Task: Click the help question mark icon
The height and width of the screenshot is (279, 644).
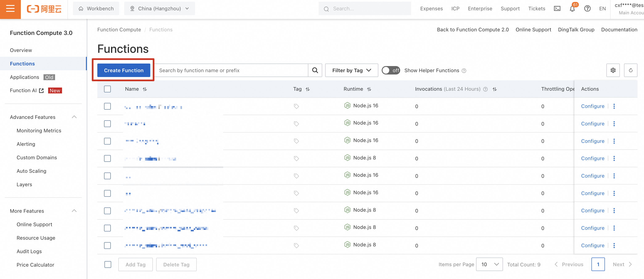Action: 587,9
